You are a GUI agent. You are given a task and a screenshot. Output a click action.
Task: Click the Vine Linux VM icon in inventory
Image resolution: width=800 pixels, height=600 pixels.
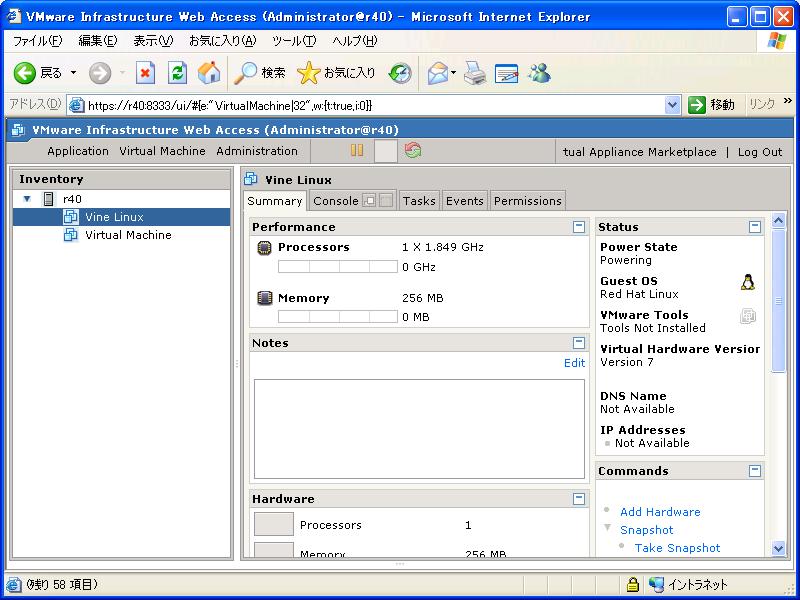tap(70, 217)
